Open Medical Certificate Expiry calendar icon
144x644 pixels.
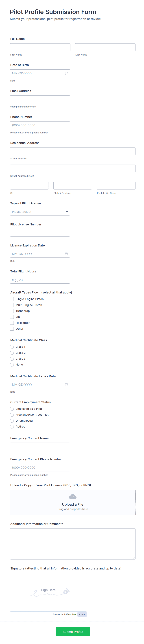66,385
